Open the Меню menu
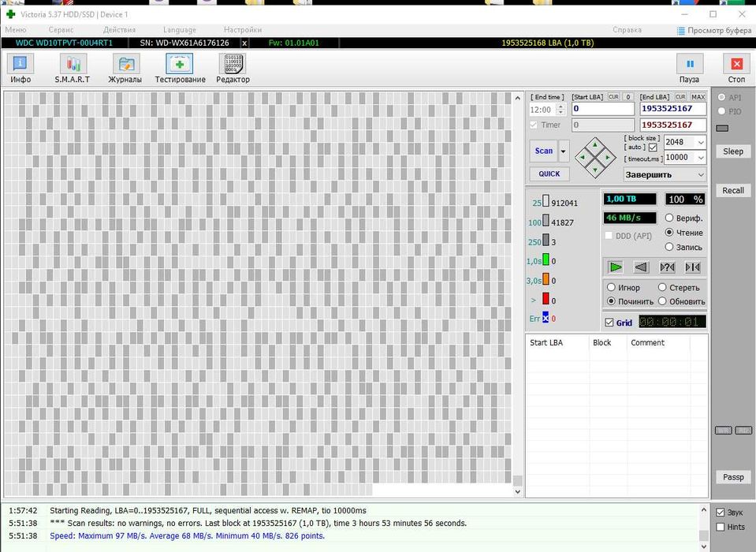This screenshot has width=756, height=552. (16, 30)
